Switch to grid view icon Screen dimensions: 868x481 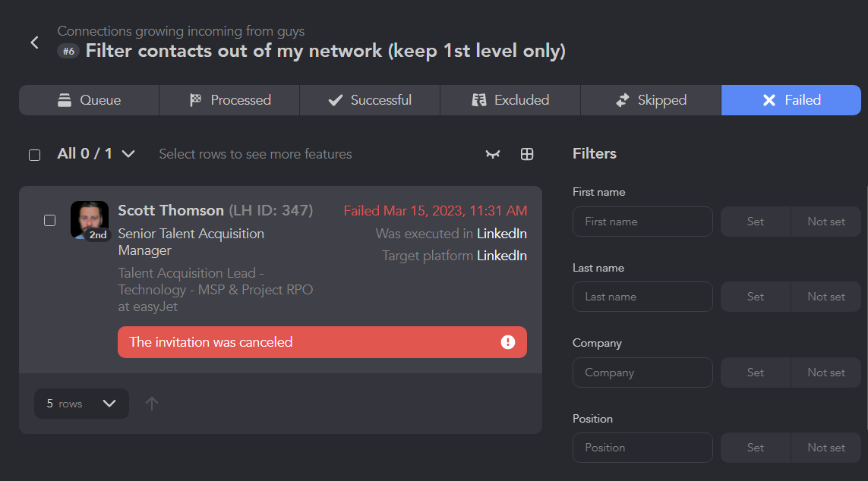[x=527, y=154]
